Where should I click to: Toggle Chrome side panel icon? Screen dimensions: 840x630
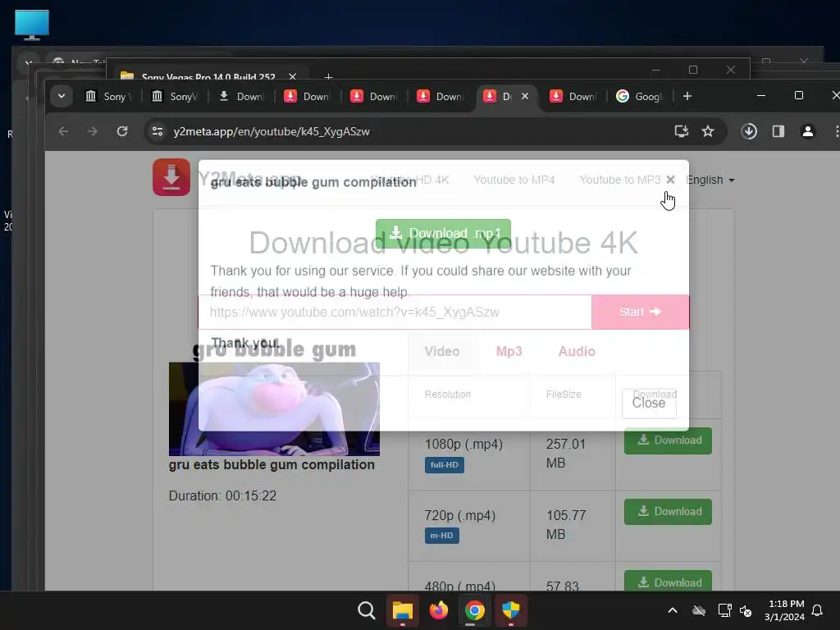point(778,131)
